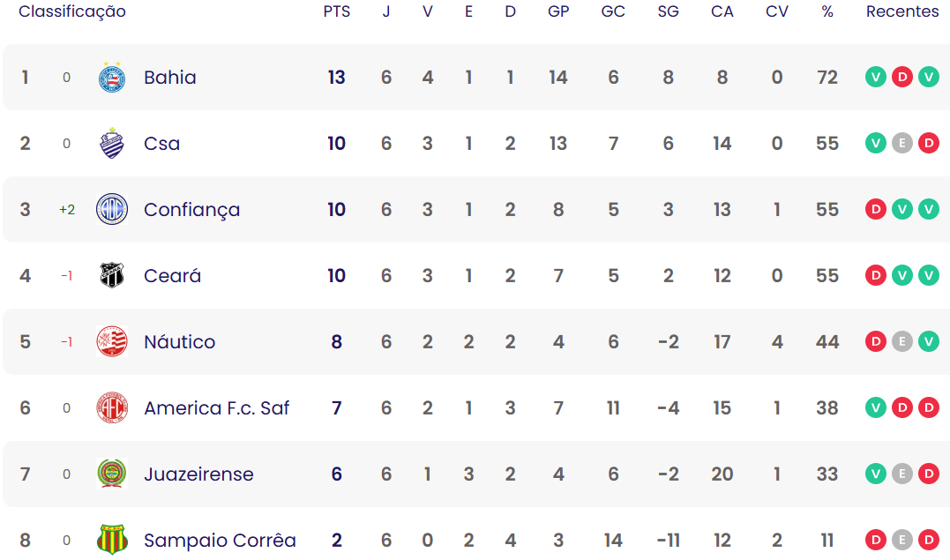Click the Recentes column header

902,11
